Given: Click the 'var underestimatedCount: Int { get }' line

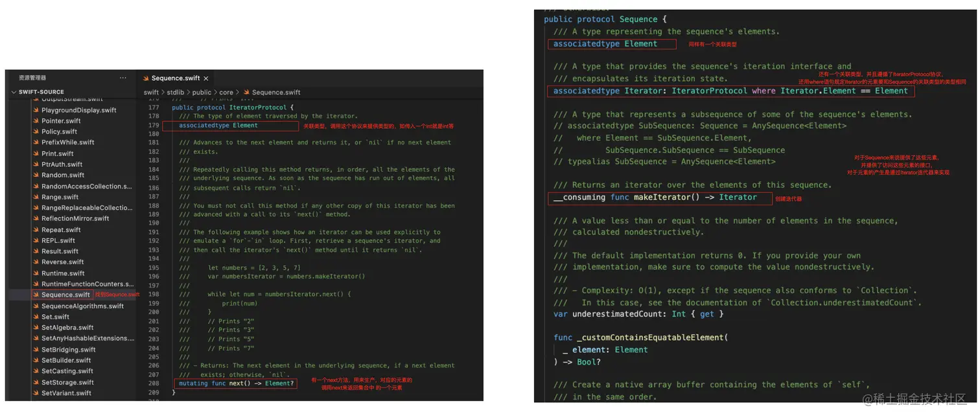Looking at the screenshot, I should 638,314.
